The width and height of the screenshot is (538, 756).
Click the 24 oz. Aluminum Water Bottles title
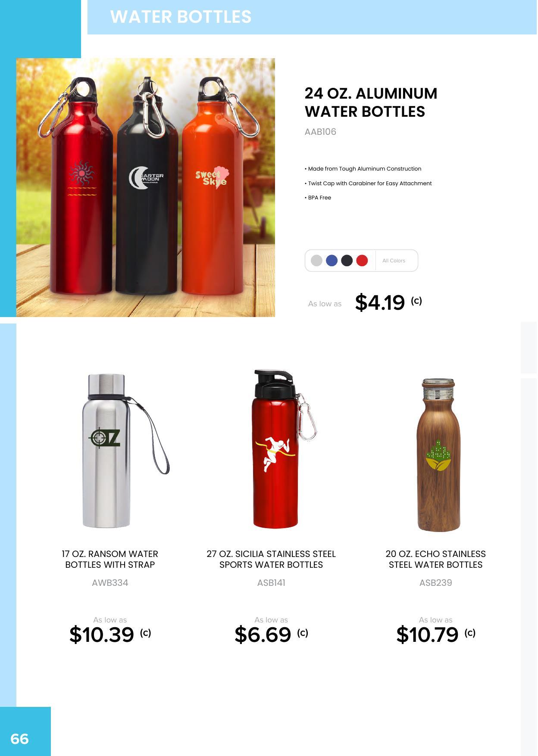click(371, 103)
